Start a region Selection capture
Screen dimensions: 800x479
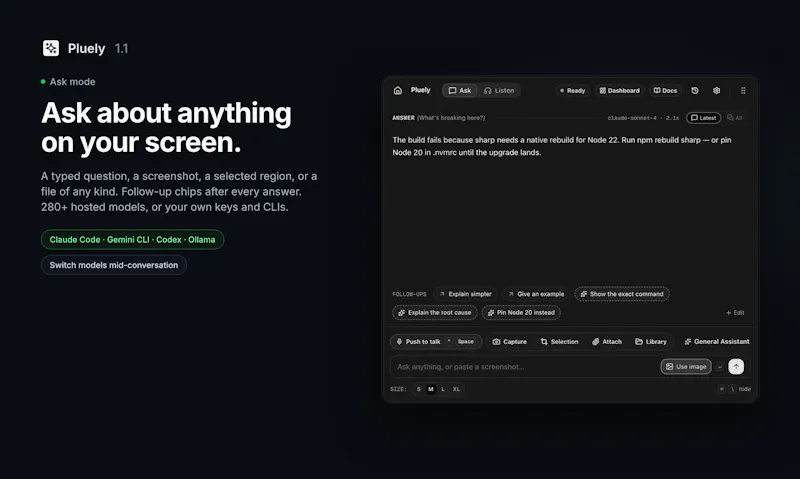coord(559,342)
